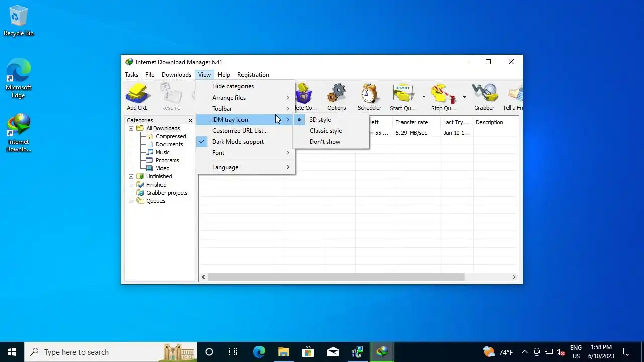Expand the Queues tree node
Viewport: 644px width, 362px height.
(131, 201)
